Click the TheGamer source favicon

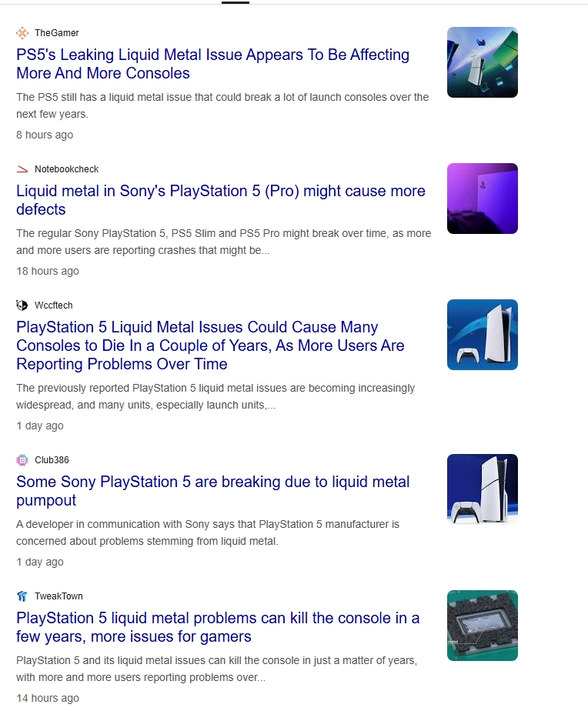pos(22,33)
